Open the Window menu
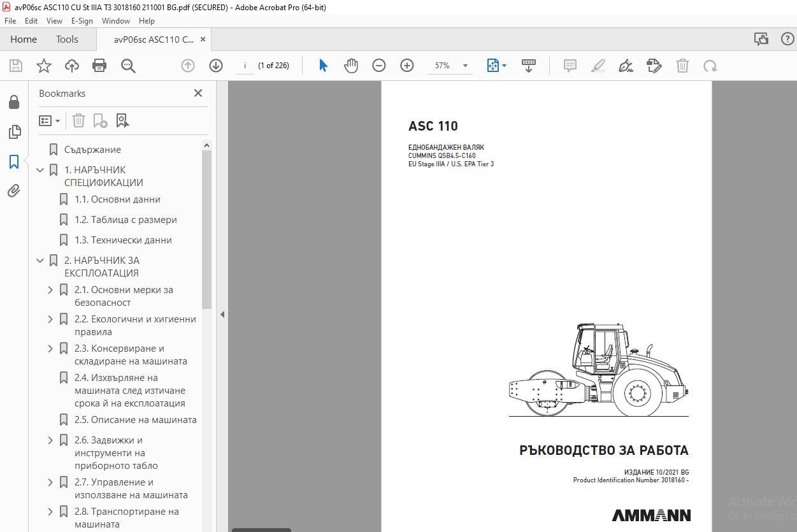 point(116,20)
